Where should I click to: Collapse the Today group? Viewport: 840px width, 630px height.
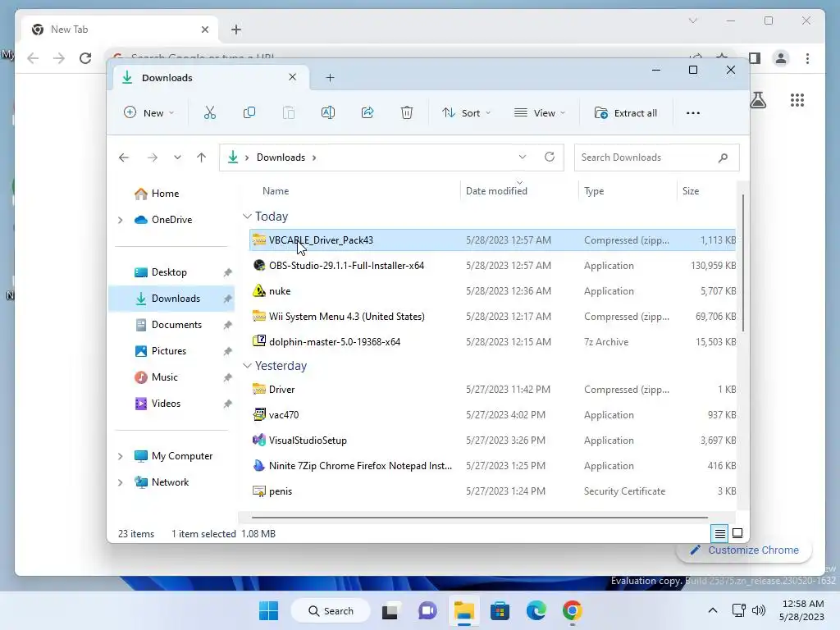click(247, 217)
